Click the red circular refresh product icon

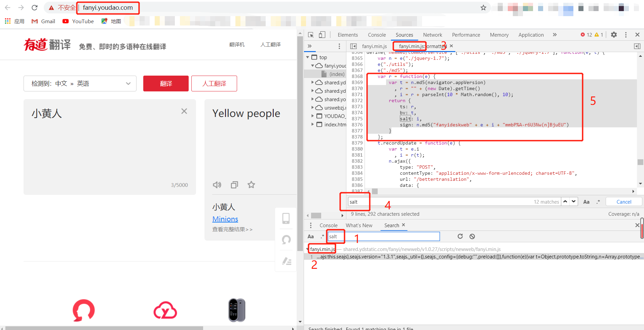83,310
